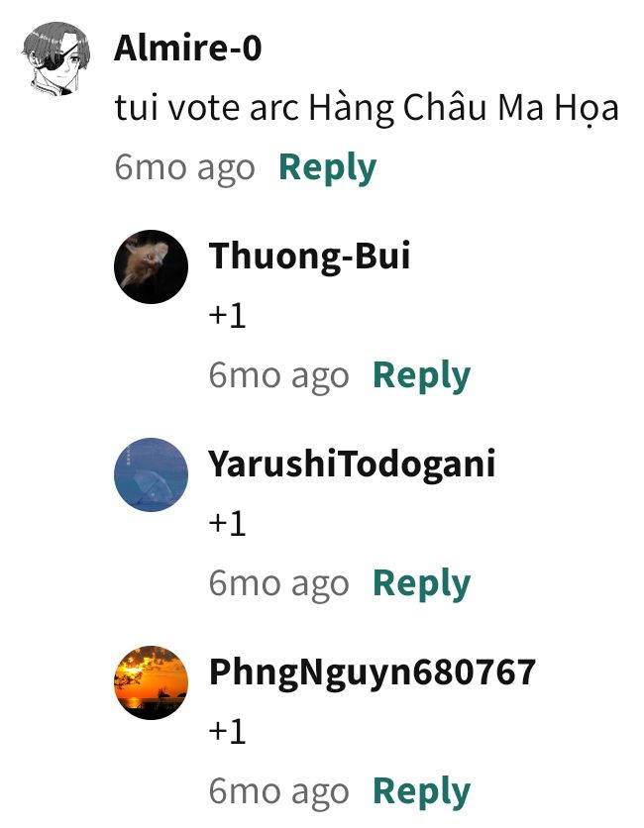The image size is (644, 828).
Task: Open YarushiTodogani's blue umbrella avatar
Action: 152,474
